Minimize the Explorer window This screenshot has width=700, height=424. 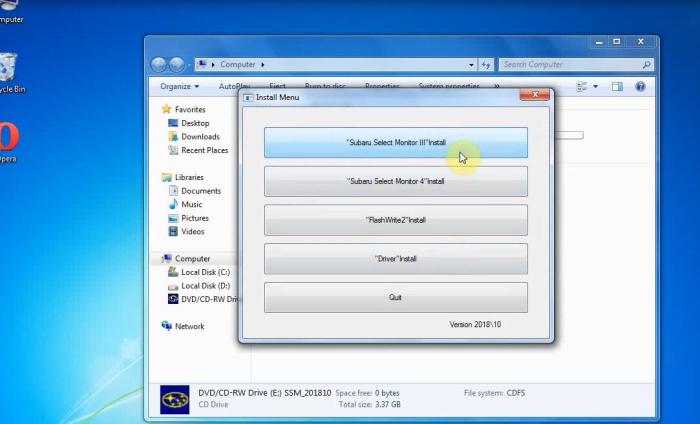pos(599,42)
